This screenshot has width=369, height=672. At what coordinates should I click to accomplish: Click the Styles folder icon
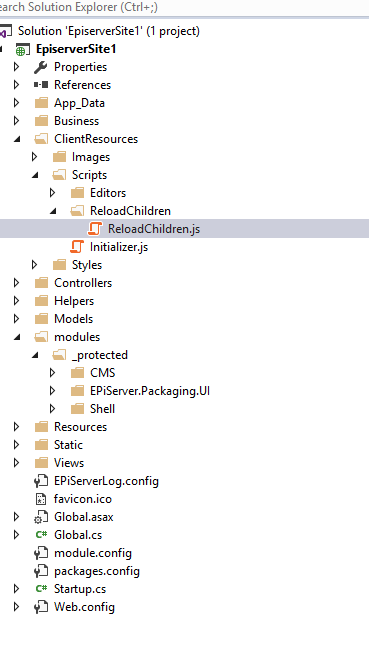coord(59,265)
